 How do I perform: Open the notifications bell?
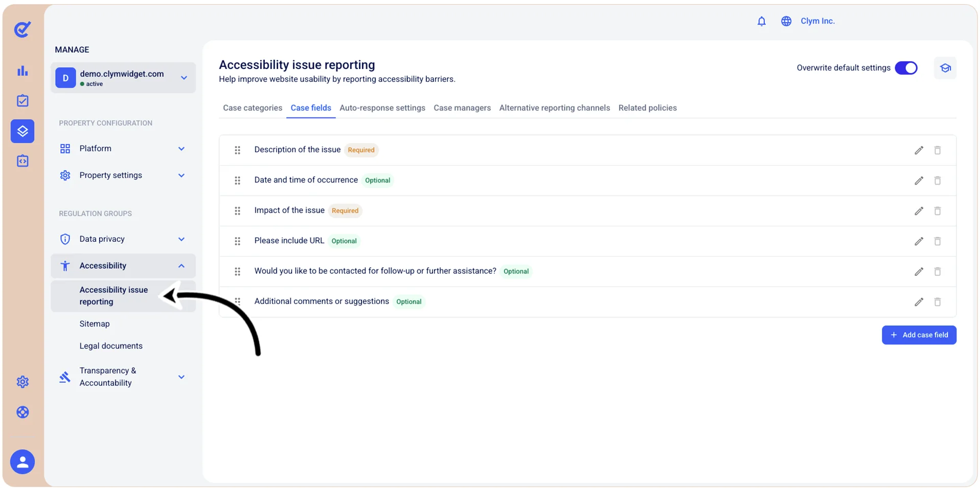tap(761, 21)
